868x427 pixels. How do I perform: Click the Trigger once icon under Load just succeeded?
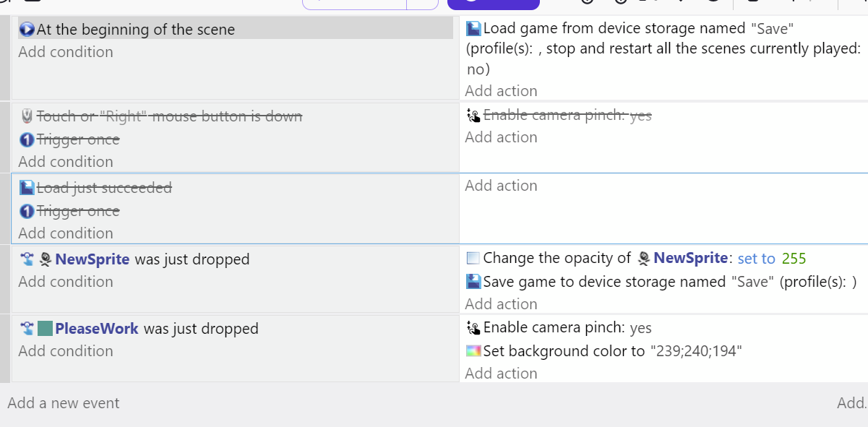[x=27, y=211]
